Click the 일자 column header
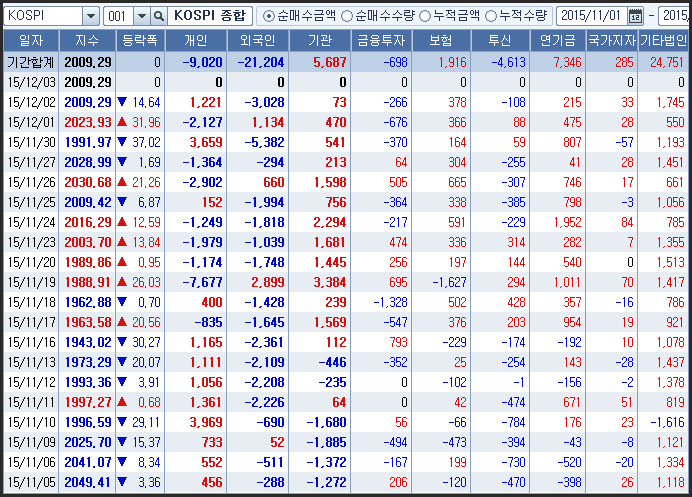Screen dimensions: 692x497 31,41
